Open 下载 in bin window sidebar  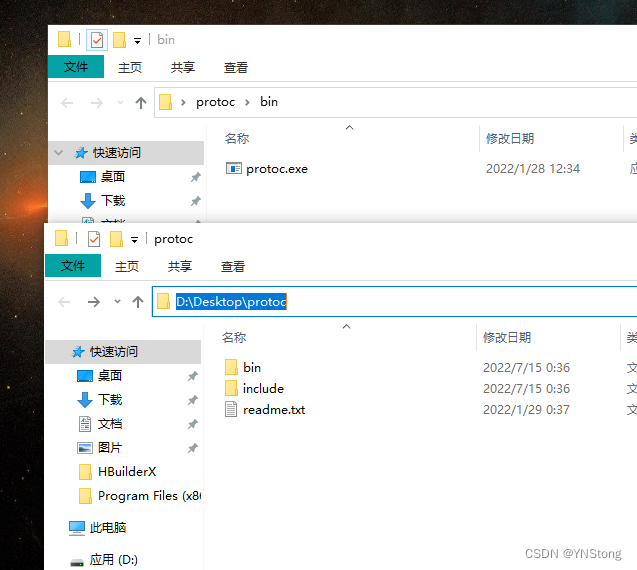[113, 201]
